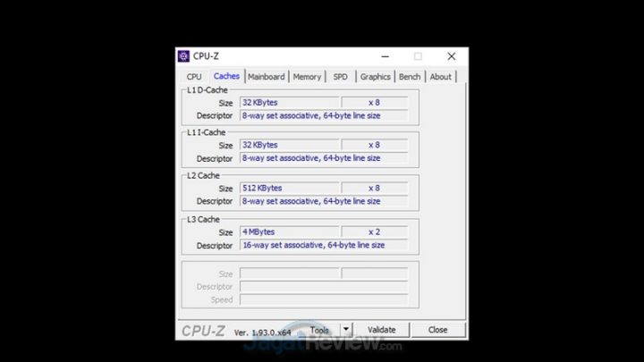Click the 'L2 Cache' group label
The height and width of the screenshot is (362, 644).
tap(203, 176)
